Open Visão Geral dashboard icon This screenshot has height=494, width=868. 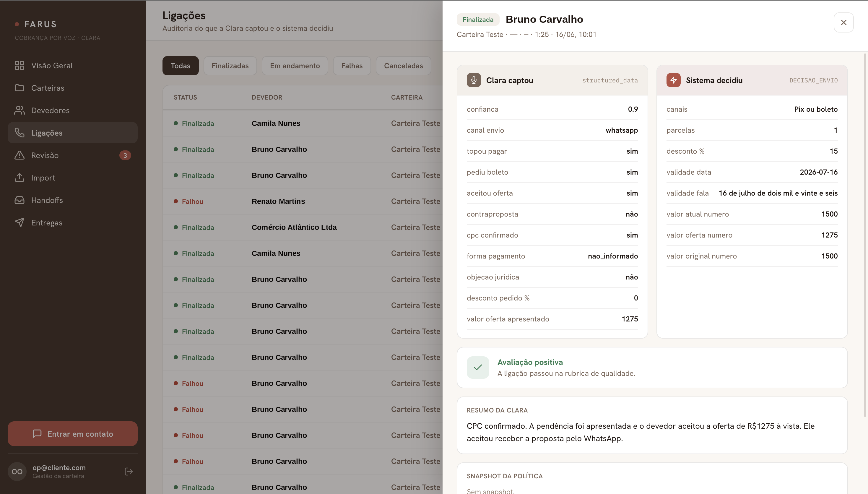click(x=19, y=66)
